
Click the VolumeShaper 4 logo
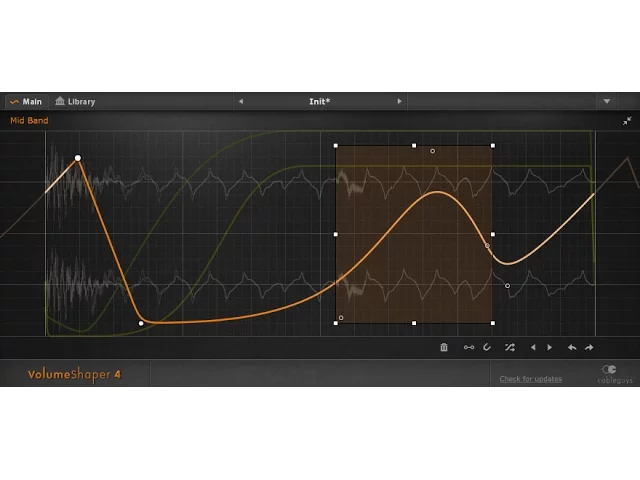74,374
